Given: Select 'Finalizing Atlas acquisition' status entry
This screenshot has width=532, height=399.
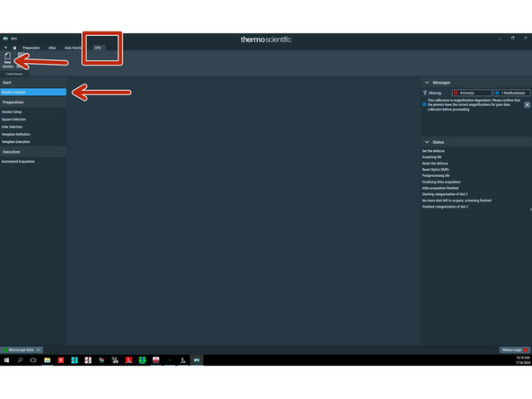Looking at the screenshot, I should [x=441, y=182].
